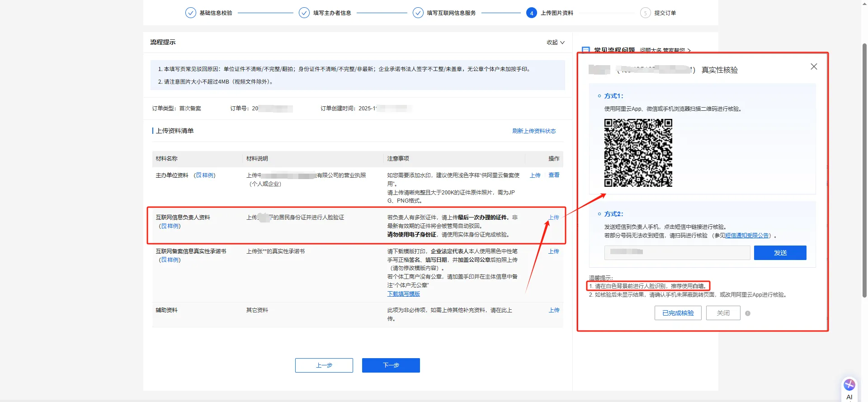Focus the phone number input field

[677, 253]
